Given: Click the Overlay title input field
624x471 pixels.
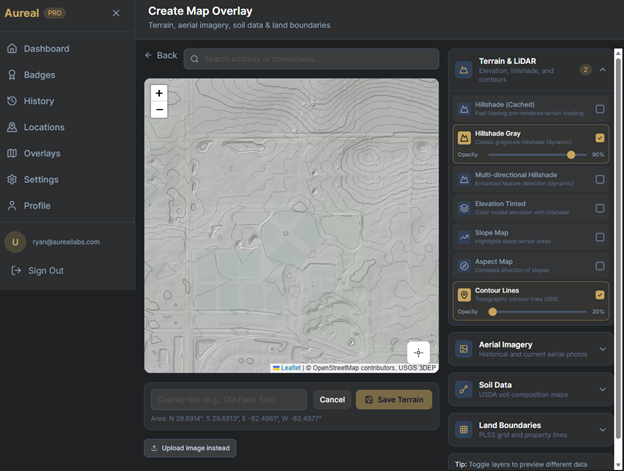Looking at the screenshot, I should click(229, 399).
